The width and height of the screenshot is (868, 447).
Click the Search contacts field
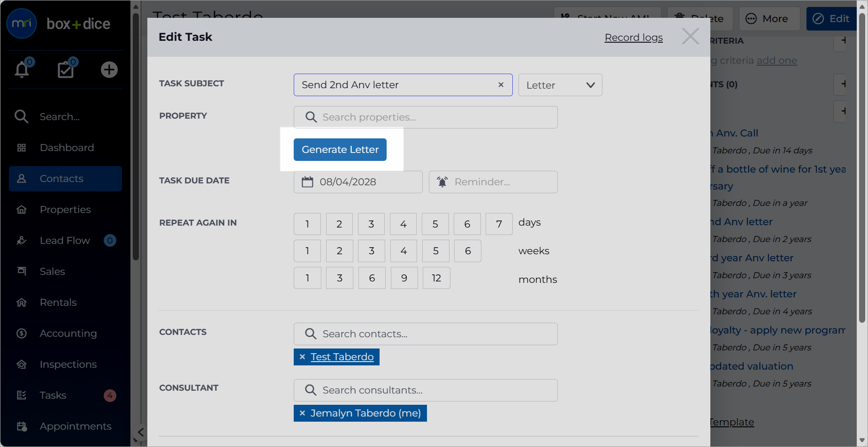[x=426, y=334]
